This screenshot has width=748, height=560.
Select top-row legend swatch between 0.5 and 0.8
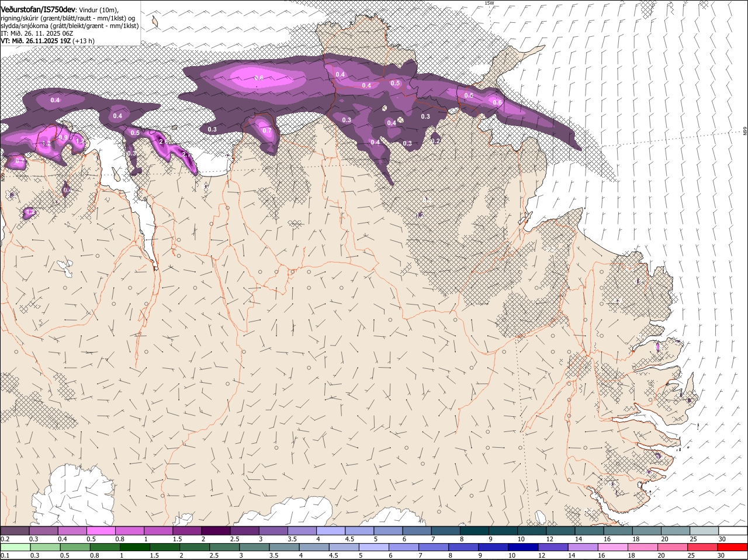point(101,530)
